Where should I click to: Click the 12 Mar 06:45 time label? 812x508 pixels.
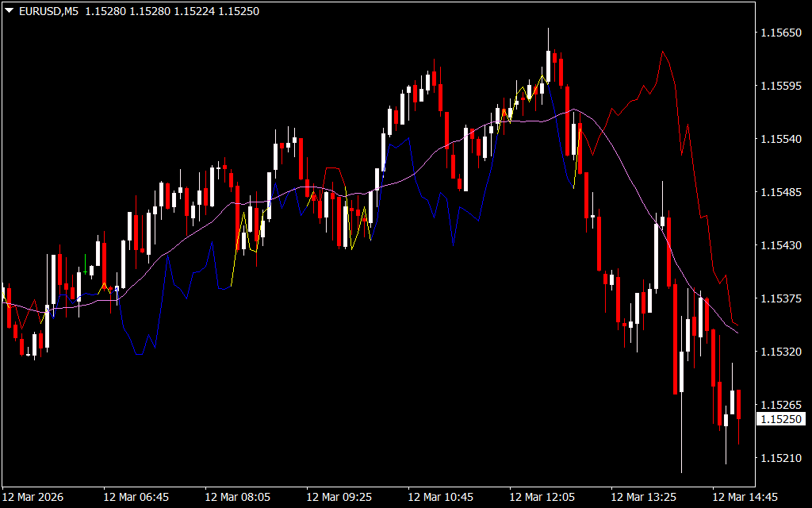pos(136,497)
